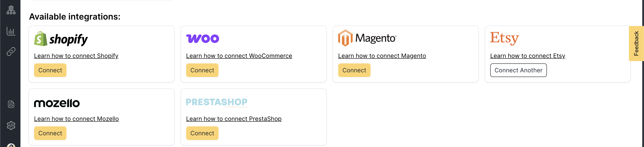Click Connect Another for Etsy
This screenshot has width=644, height=147.
519,70
